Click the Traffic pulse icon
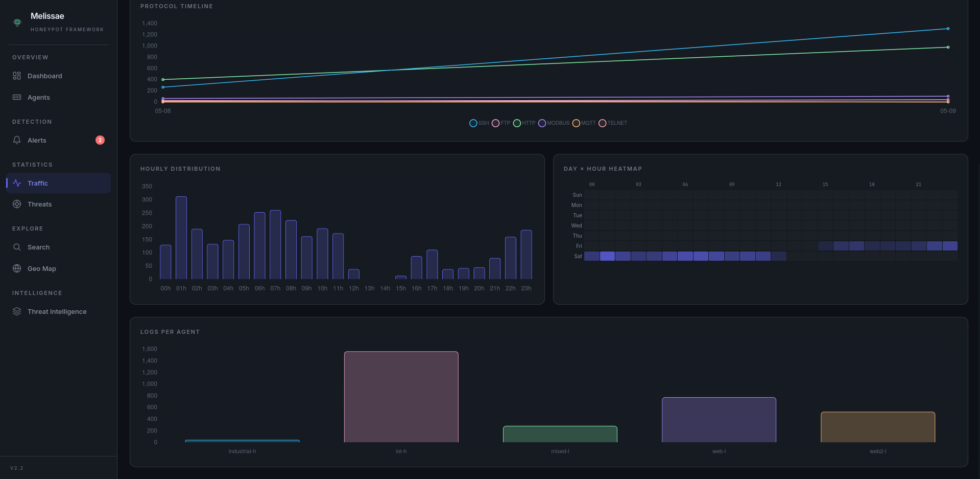The width and height of the screenshot is (980, 479). click(x=17, y=183)
